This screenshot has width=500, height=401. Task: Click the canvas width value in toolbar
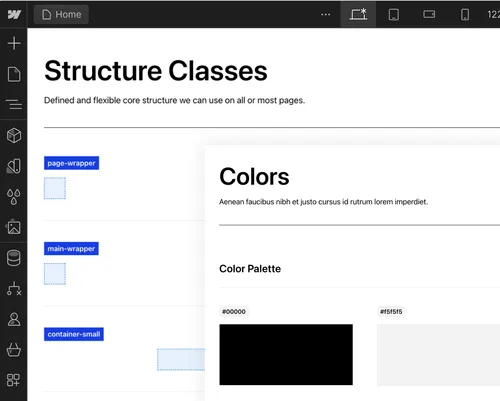[x=494, y=15]
